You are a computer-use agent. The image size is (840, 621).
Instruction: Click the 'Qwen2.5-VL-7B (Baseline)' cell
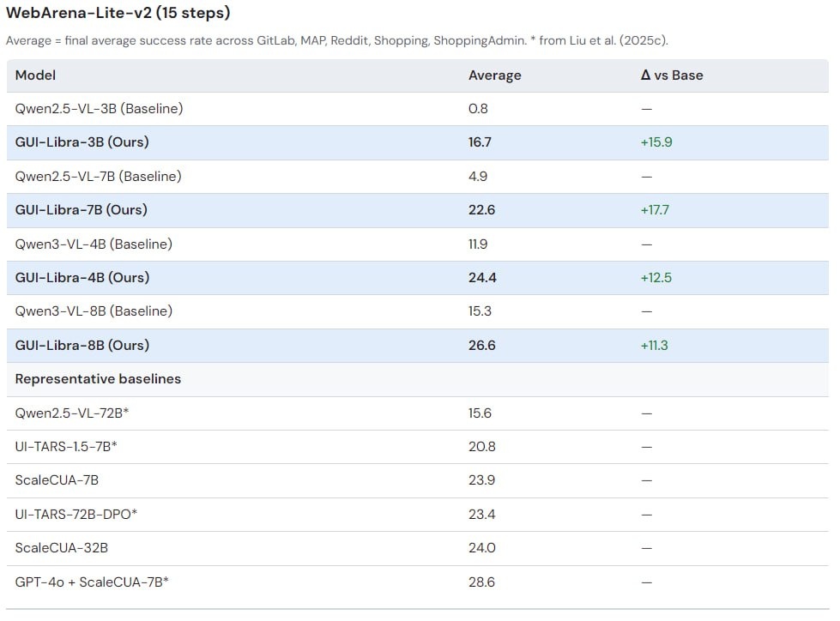(98, 176)
